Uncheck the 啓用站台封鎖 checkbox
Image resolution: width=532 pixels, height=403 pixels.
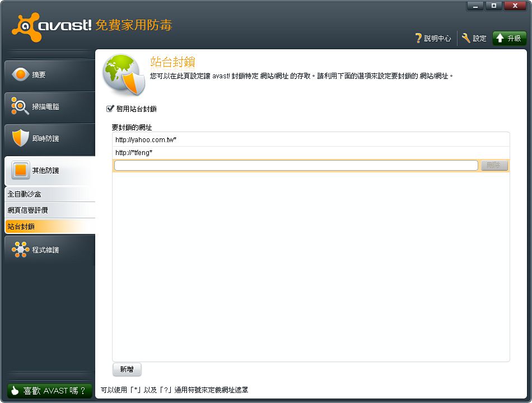(x=110, y=109)
